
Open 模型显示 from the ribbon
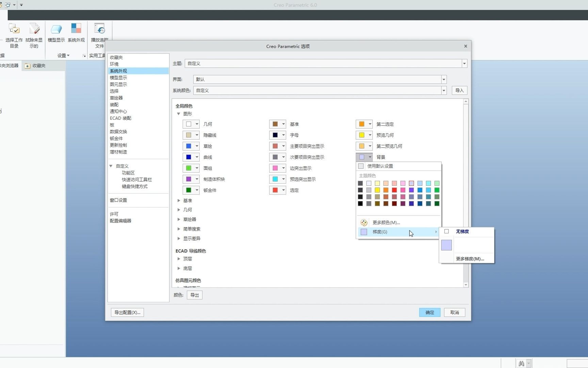pyautogui.click(x=56, y=29)
